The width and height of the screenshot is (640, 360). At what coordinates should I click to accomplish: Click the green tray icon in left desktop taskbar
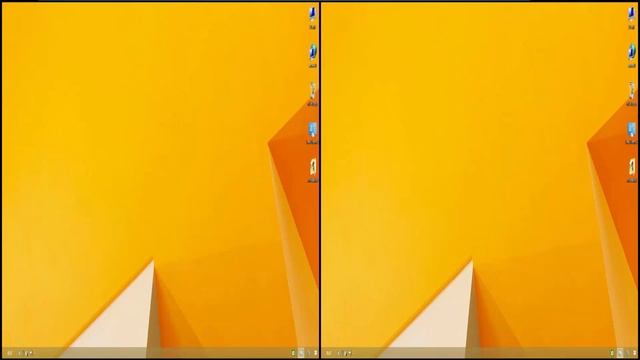(x=293, y=353)
